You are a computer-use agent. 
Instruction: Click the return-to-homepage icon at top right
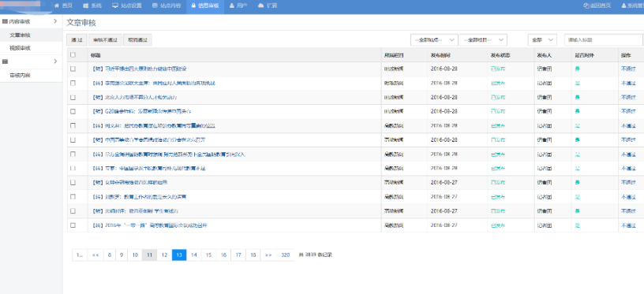[x=586, y=6]
